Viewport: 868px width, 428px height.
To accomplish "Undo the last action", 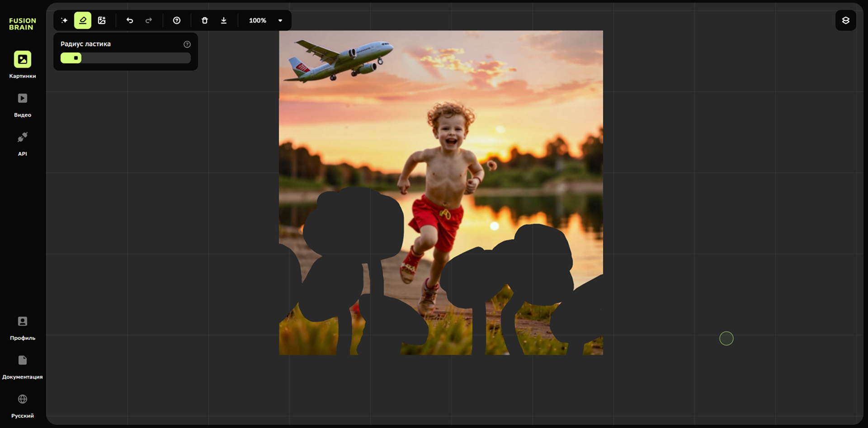I will point(130,20).
